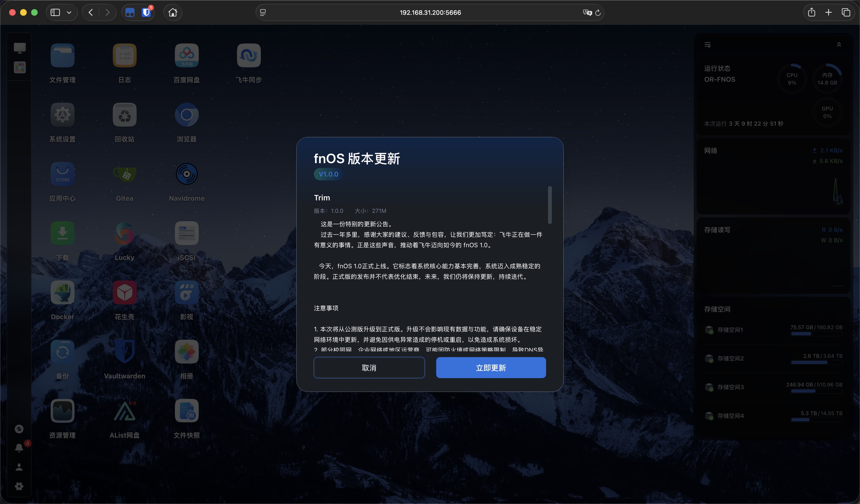This screenshot has height=504, width=860.
Task: Open the 百度网盘 app
Action: tap(187, 56)
